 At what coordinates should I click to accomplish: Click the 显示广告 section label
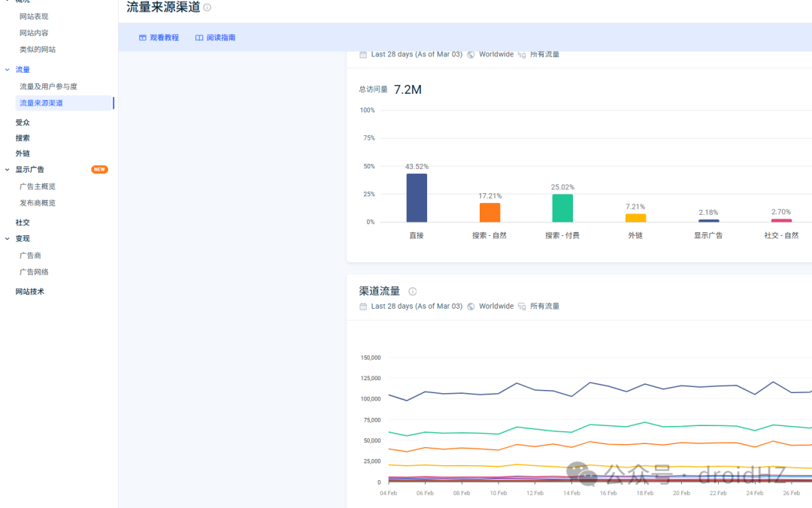[x=29, y=169]
